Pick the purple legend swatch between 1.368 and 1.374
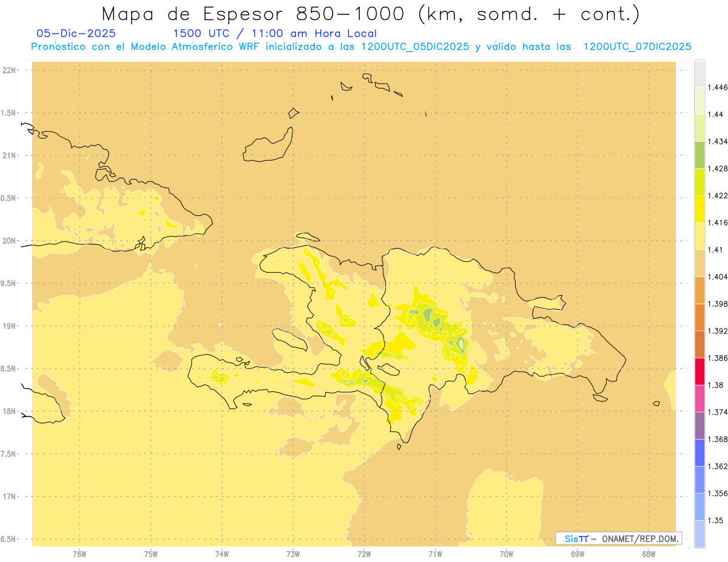This screenshot has height=562, width=728. pyautogui.click(x=699, y=425)
